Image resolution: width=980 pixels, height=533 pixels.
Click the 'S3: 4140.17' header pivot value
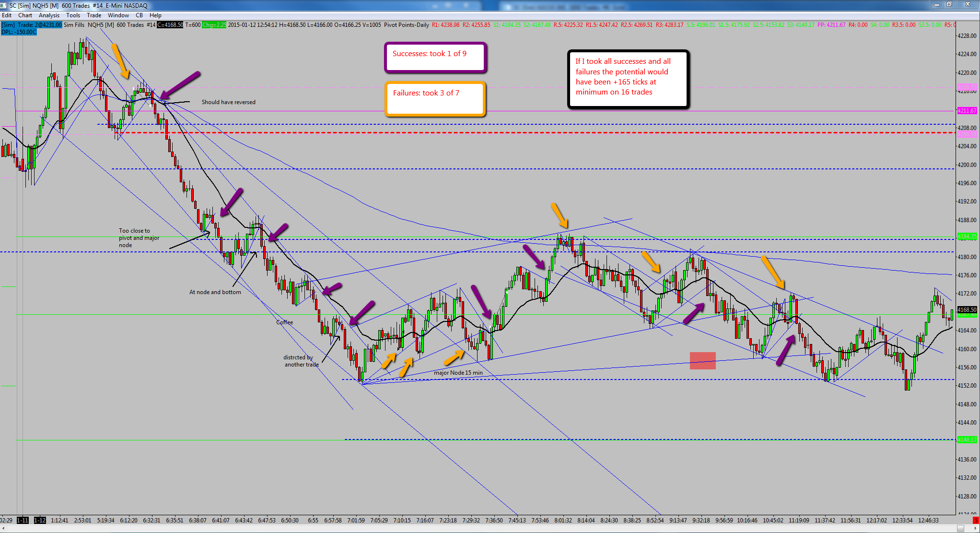(x=802, y=25)
